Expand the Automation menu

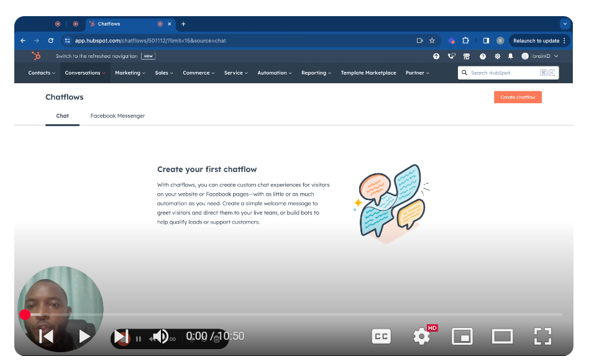coord(275,73)
